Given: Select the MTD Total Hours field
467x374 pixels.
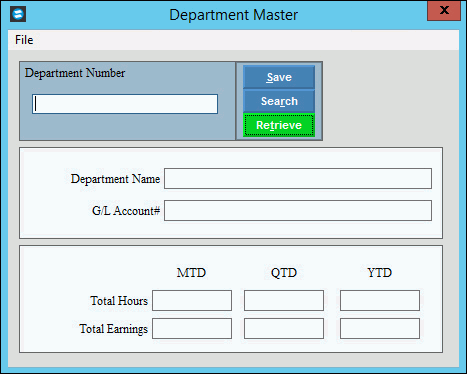Looking at the screenshot, I should [x=192, y=301].
